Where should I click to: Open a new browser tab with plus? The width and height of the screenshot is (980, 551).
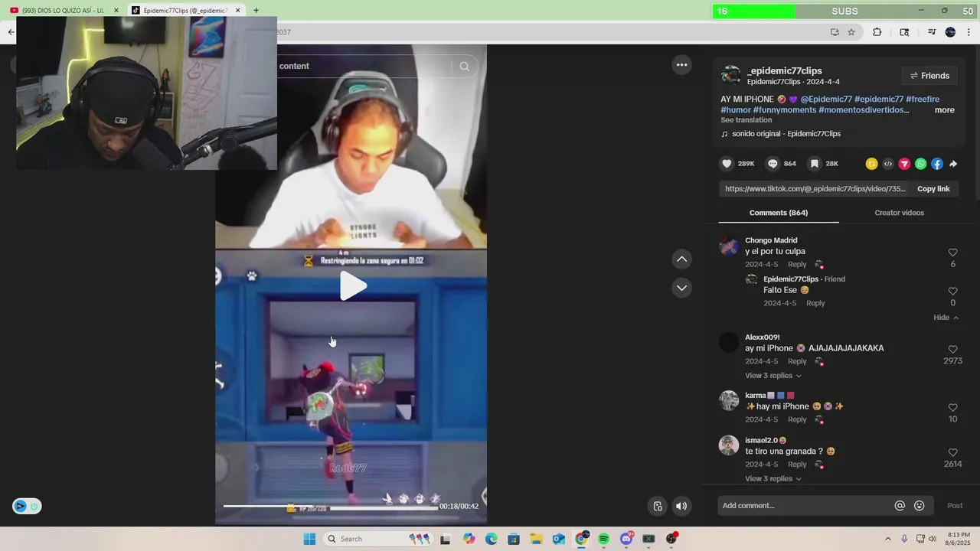(x=256, y=11)
